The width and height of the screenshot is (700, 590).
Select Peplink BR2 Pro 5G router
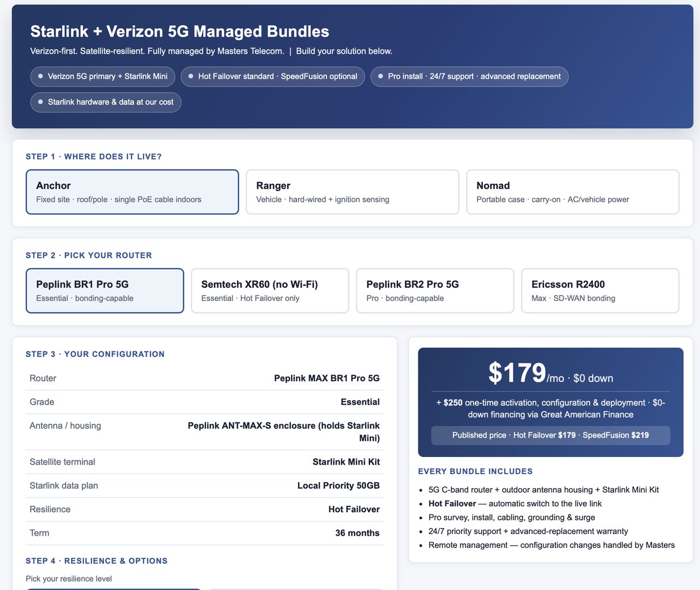pyautogui.click(x=435, y=291)
